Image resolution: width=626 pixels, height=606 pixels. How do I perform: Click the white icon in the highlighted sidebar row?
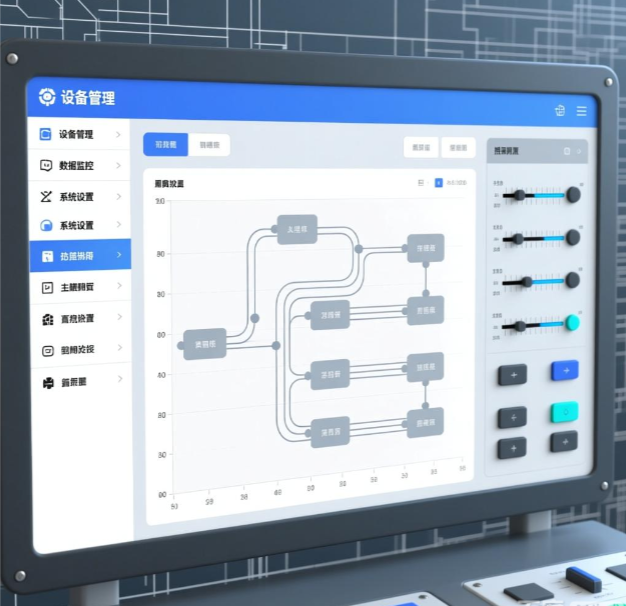[x=48, y=256]
